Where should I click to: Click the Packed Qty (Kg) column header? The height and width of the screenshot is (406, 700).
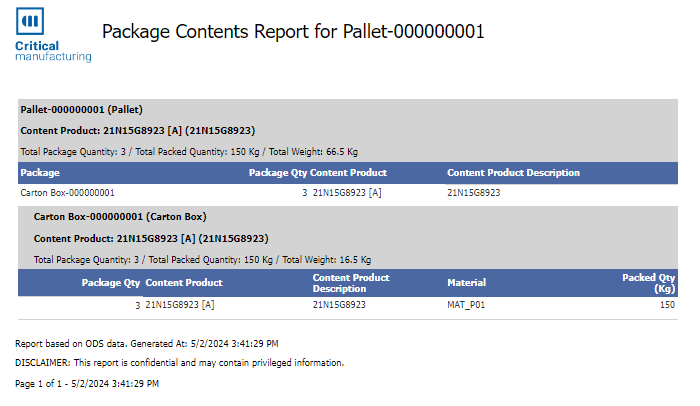(650, 283)
